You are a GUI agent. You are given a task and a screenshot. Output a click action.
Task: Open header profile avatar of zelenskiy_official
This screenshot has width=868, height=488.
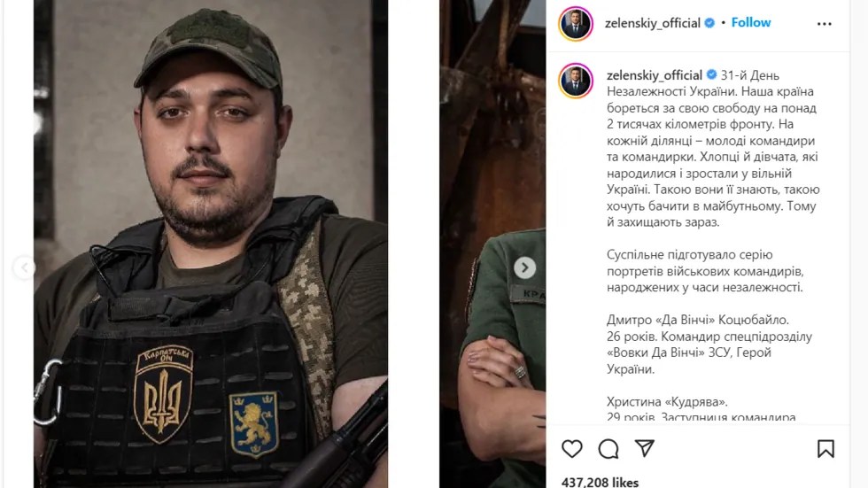(576, 24)
